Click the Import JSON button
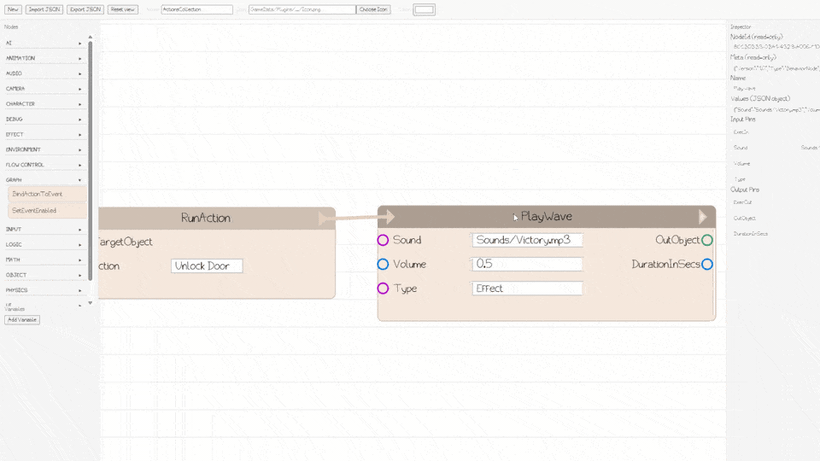Screen dimensions: 820x461 44,9
